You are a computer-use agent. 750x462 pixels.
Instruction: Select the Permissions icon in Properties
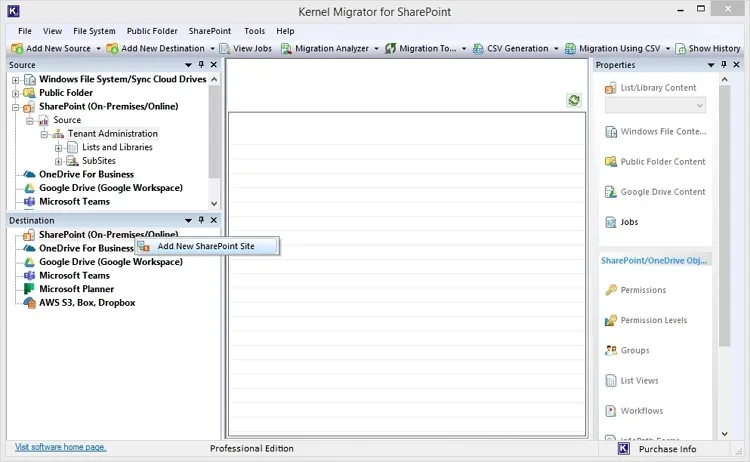tap(611, 290)
